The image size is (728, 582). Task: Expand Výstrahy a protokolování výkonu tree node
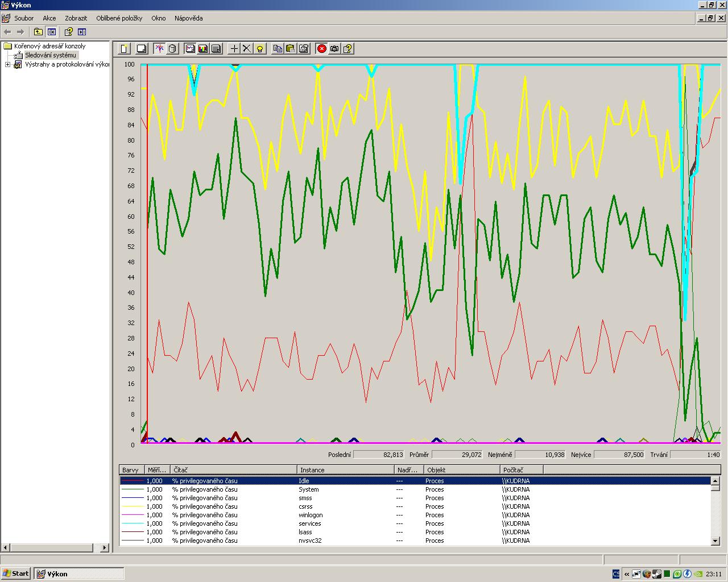7,64
